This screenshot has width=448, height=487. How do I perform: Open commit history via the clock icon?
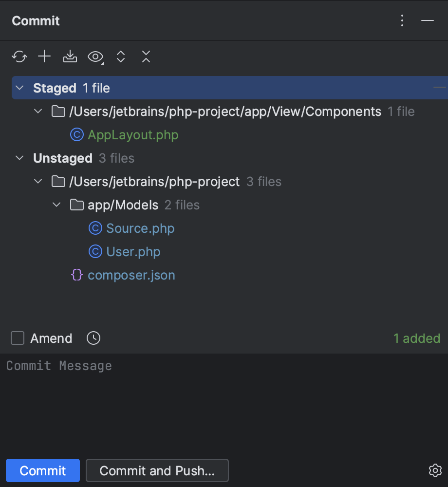pyautogui.click(x=93, y=338)
